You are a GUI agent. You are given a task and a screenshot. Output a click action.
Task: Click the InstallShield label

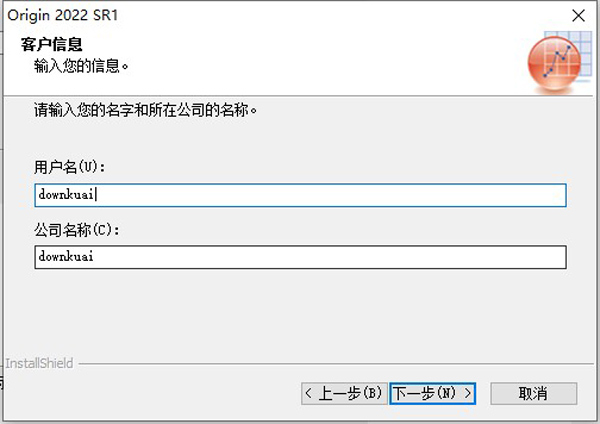pos(39,363)
